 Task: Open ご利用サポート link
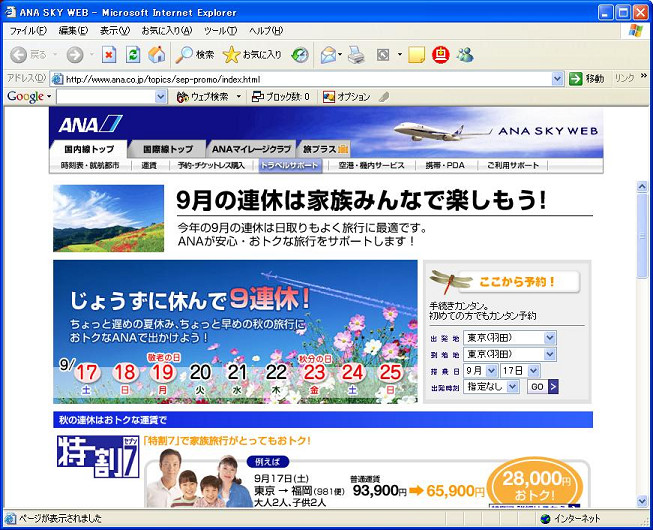pyautogui.click(x=513, y=166)
